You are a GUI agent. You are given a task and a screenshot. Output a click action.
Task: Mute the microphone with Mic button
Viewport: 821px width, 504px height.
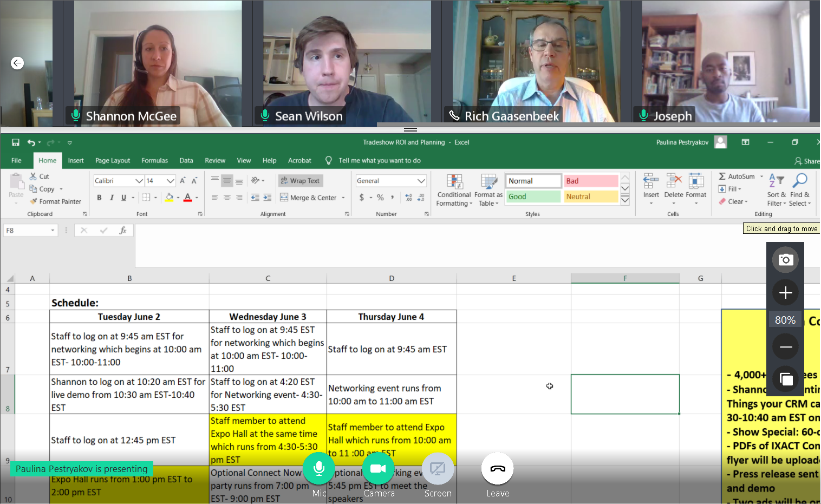coord(319,469)
